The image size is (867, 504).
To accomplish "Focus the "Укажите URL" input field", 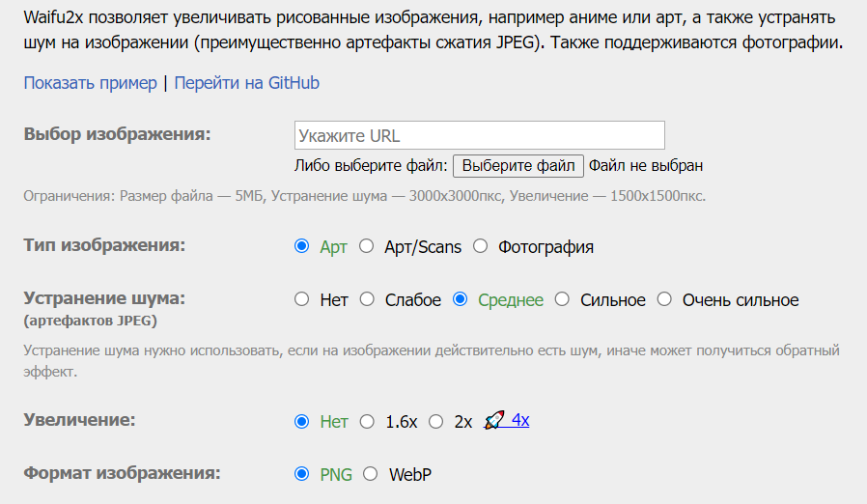I will (x=480, y=135).
